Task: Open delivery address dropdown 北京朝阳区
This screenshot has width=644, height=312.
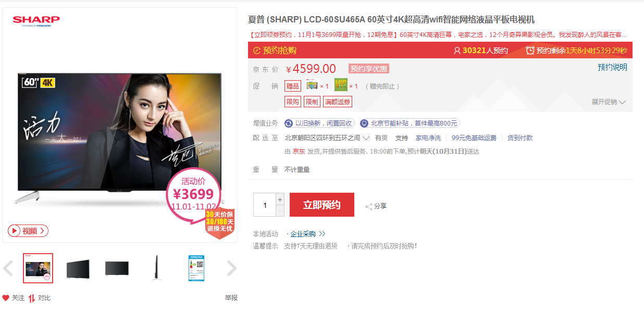Action: [327, 138]
